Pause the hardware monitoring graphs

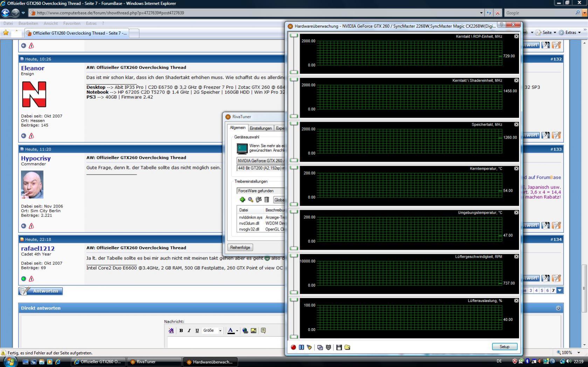click(x=302, y=347)
